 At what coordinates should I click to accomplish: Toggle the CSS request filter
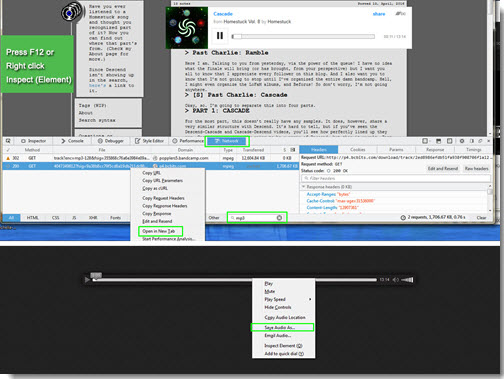click(55, 218)
